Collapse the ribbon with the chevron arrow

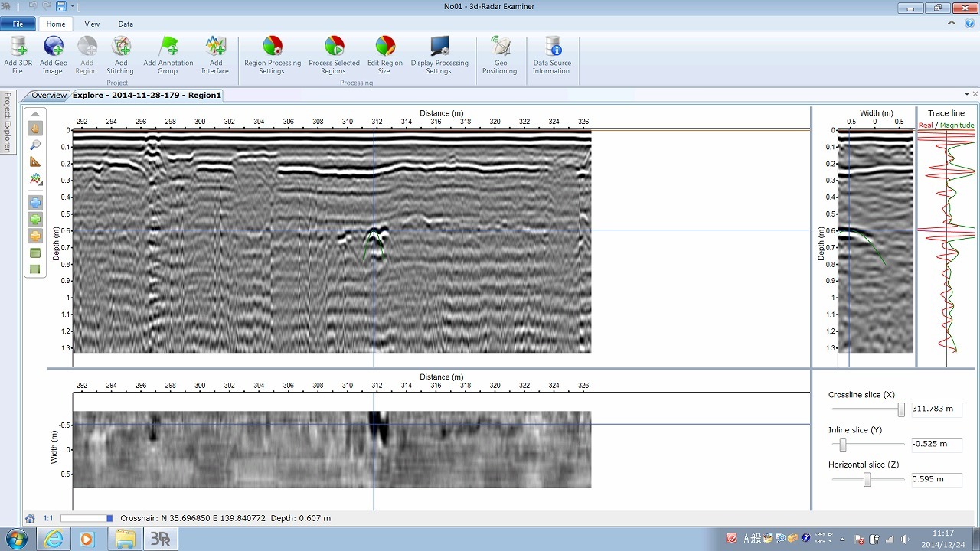(952, 24)
